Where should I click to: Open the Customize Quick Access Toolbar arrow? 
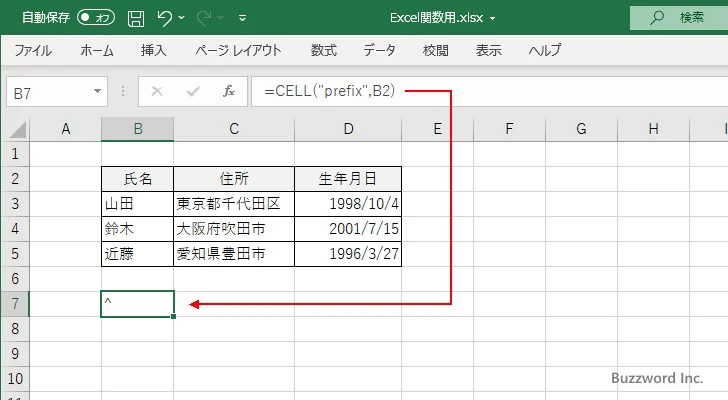tap(242, 18)
